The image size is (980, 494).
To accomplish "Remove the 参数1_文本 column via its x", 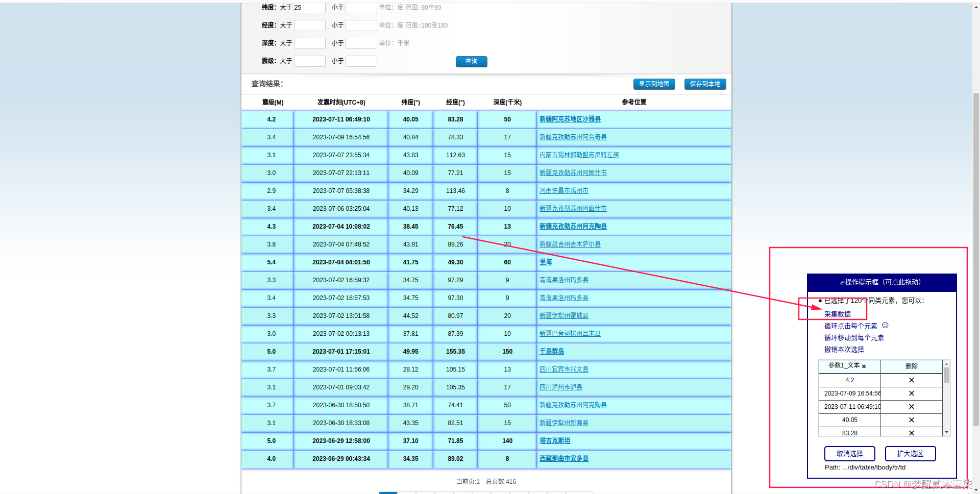I will [x=864, y=366].
